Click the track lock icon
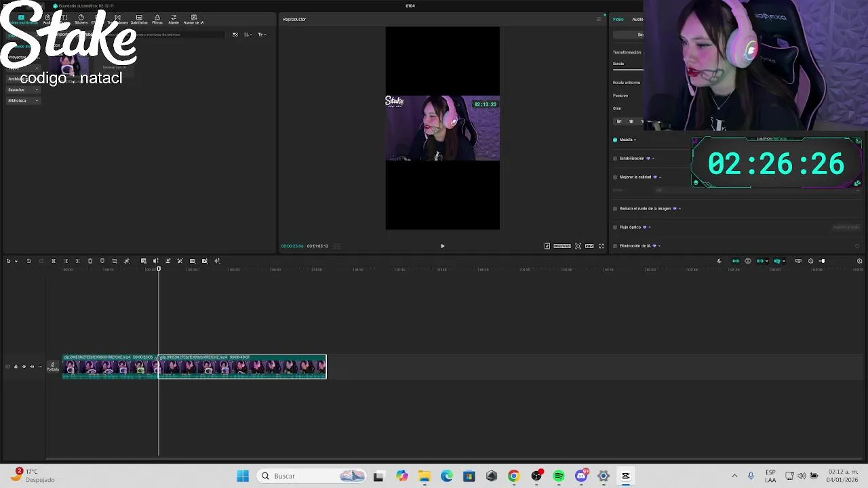 (x=16, y=367)
